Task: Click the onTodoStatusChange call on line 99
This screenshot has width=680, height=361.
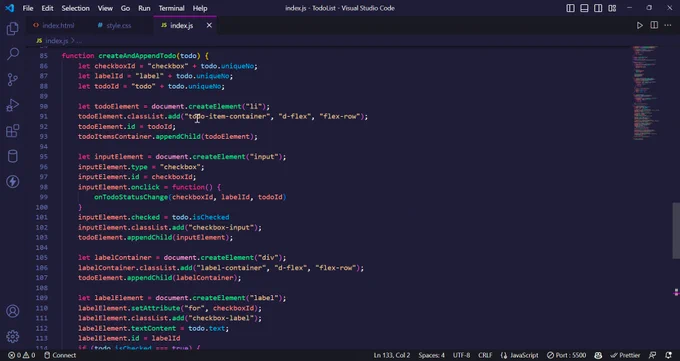Action: click(131, 197)
